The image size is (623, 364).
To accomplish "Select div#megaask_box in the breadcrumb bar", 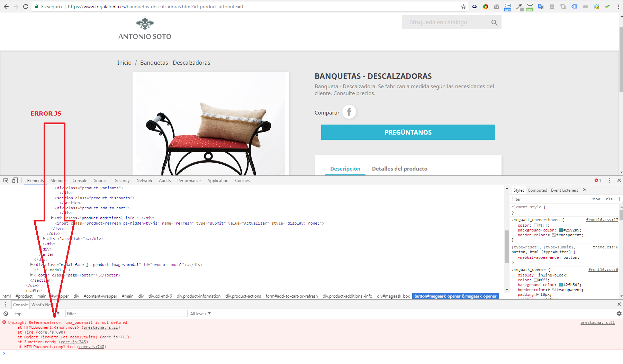I will [x=393, y=296].
